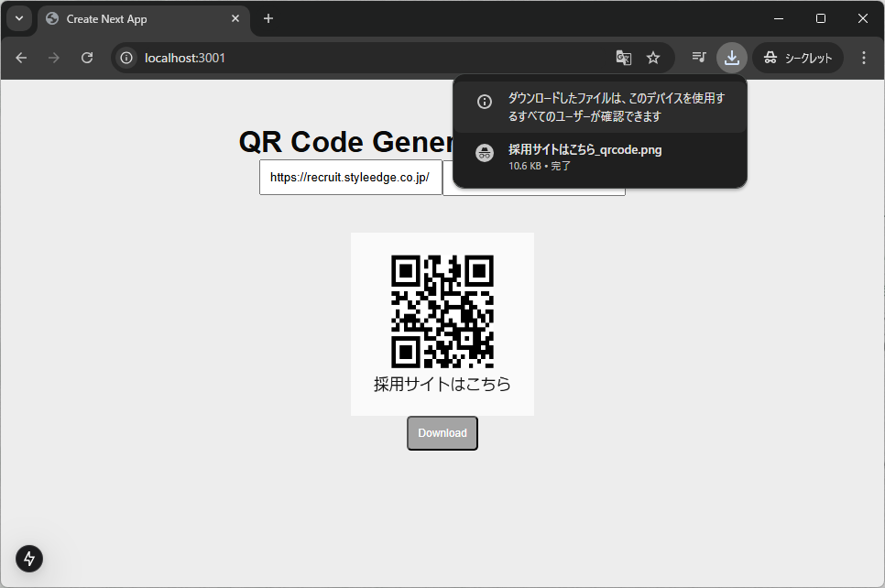Click the シークレット incognito indicator
Image resolution: width=885 pixels, height=588 pixels.
coord(798,58)
